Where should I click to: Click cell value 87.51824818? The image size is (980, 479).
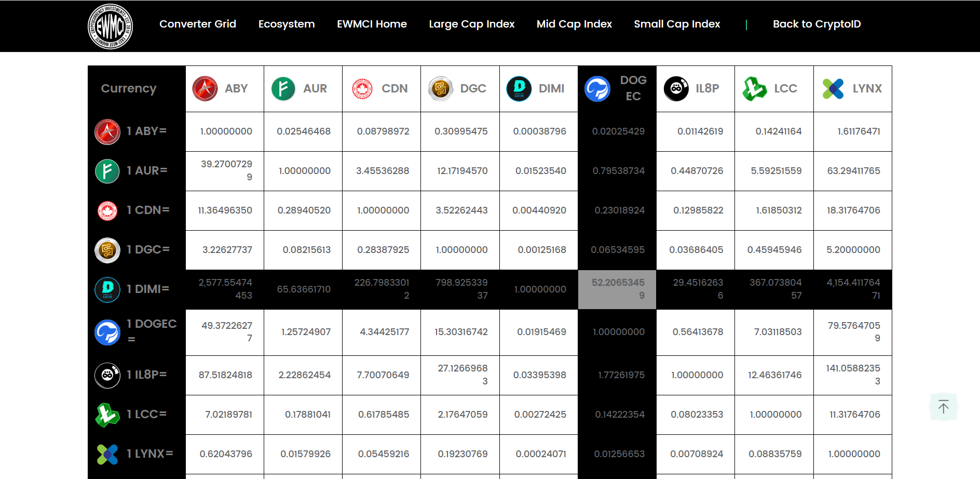225,375
